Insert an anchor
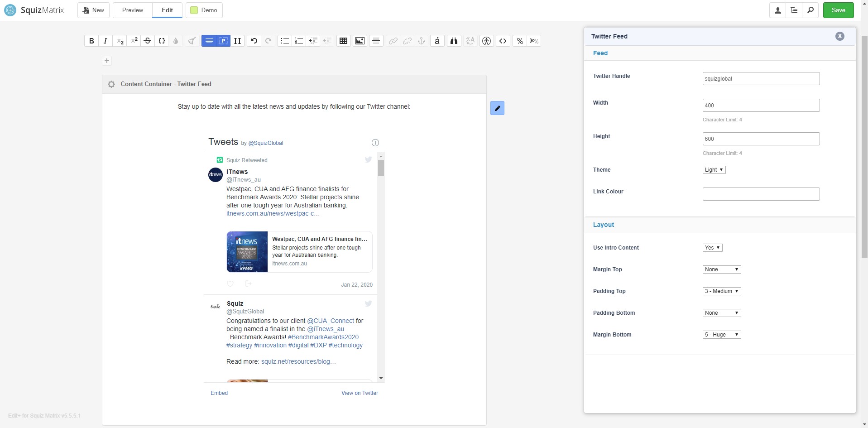This screenshot has width=868, height=428. (x=421, y=41)
